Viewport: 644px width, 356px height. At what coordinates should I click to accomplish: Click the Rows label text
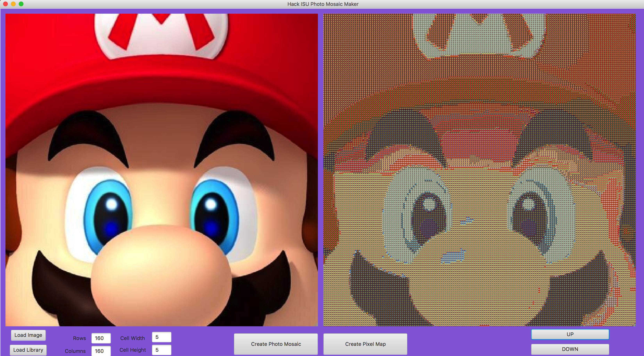[79, 338]
